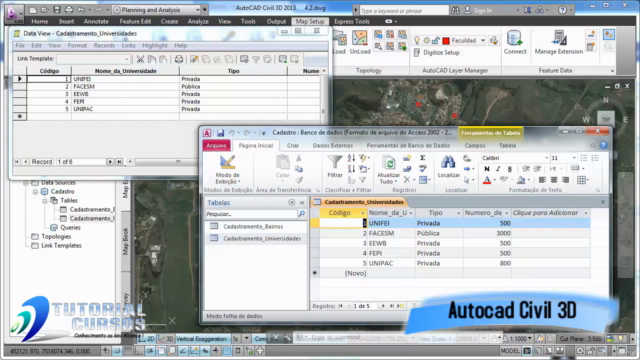This screenshot has width=640, height=360.
Task: Click the print icon in Data View toolbar
Action: tap(179, 60)
